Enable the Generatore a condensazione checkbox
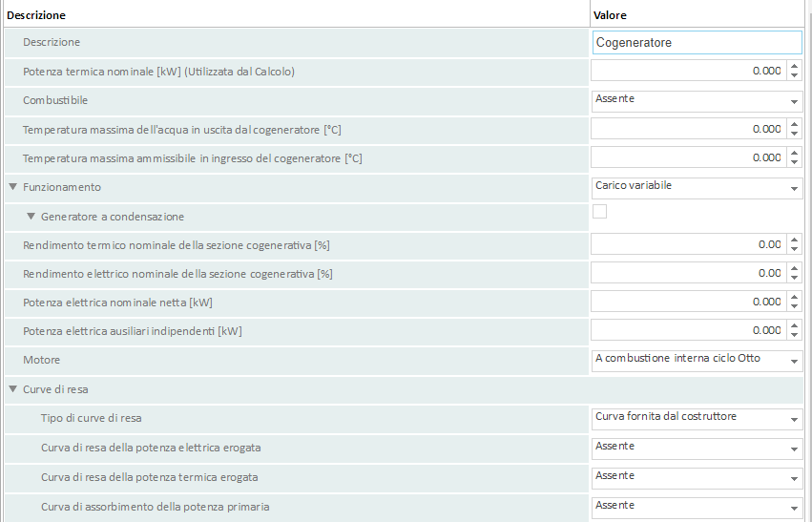The image size is (812, 522). (599, 211)
